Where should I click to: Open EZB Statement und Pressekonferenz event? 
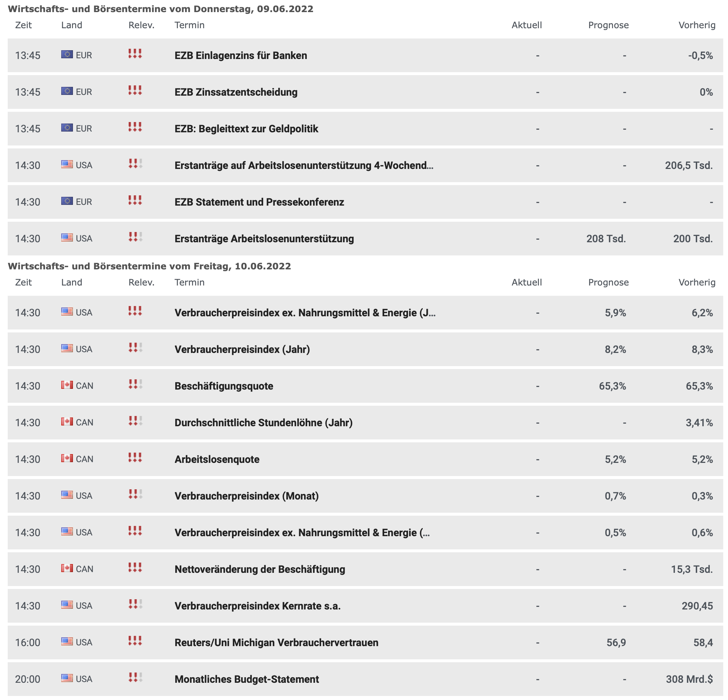[x=259, y=202]
